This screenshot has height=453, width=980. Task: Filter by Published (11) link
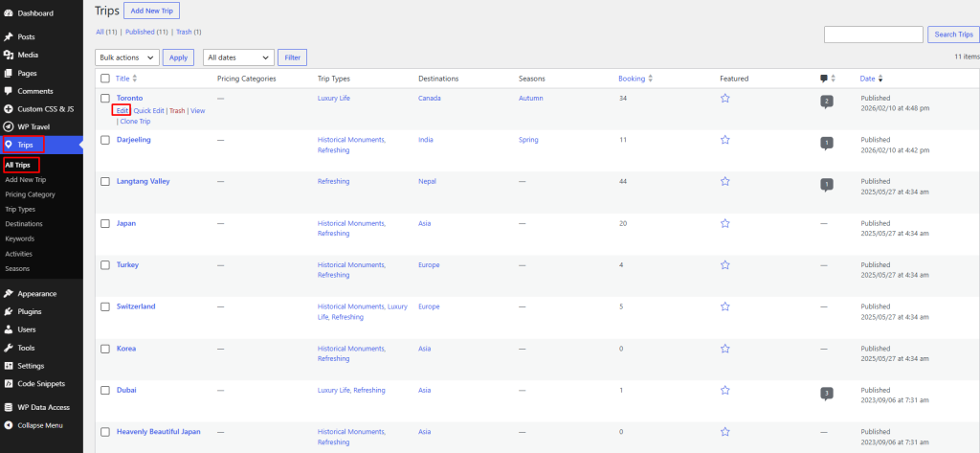coord(146,32)
